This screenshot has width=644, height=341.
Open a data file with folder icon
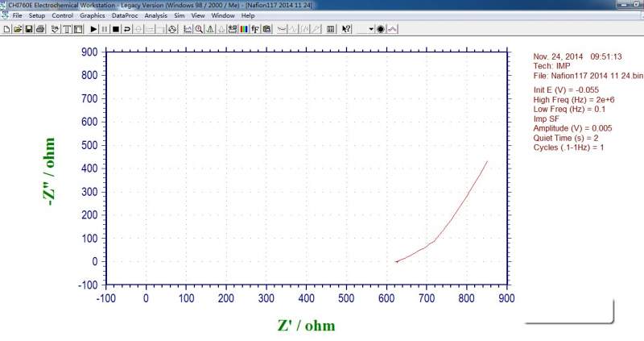[18, 29]
